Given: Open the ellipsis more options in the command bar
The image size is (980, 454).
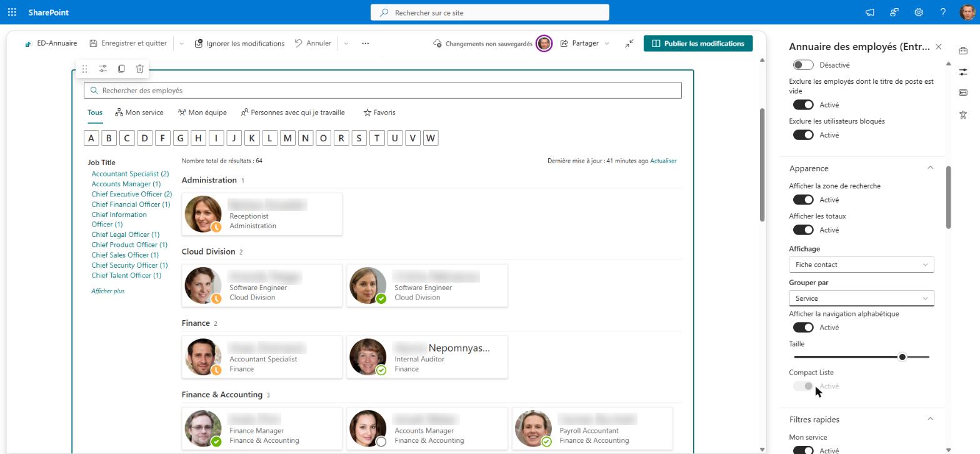Looking at the screenshot, I should (366, 43).
